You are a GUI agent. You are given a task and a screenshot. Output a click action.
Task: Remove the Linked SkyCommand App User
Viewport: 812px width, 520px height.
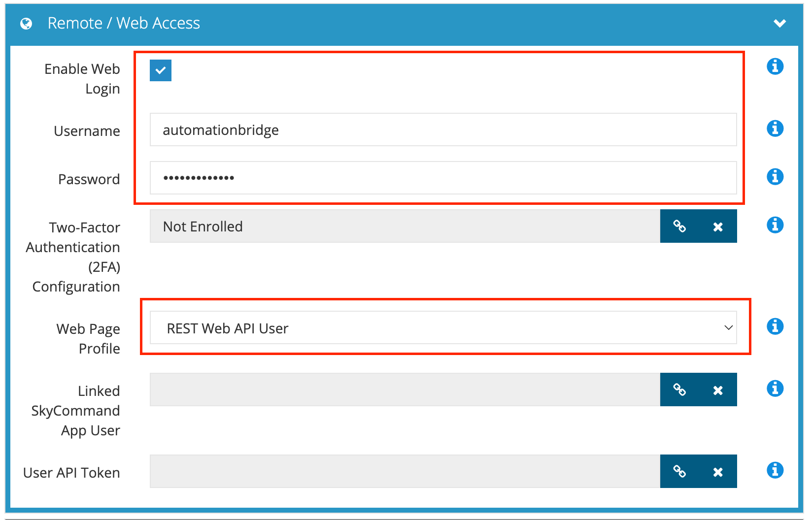(x=718, y=390)
